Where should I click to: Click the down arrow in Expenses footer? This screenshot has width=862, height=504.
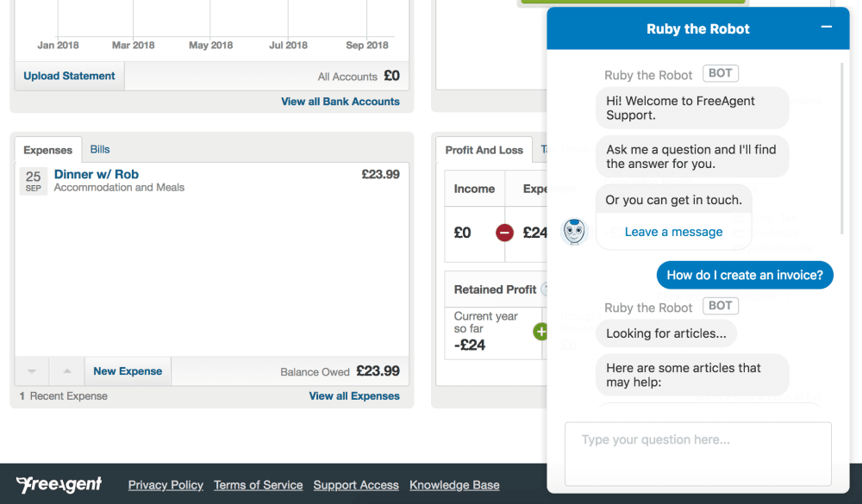pos(32,371)
